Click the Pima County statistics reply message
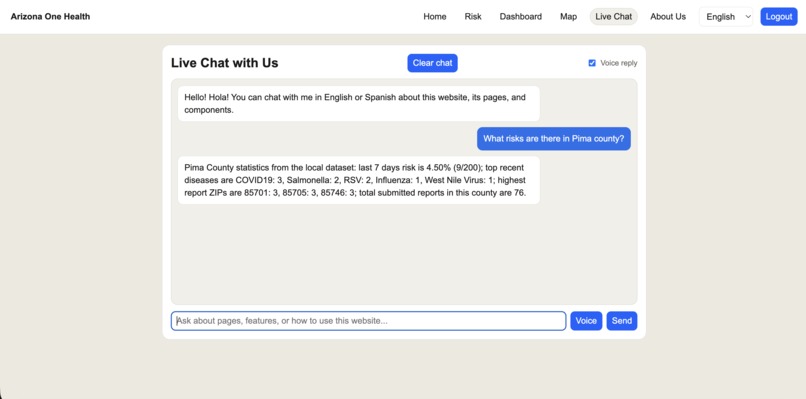 (x=359, y=180)
